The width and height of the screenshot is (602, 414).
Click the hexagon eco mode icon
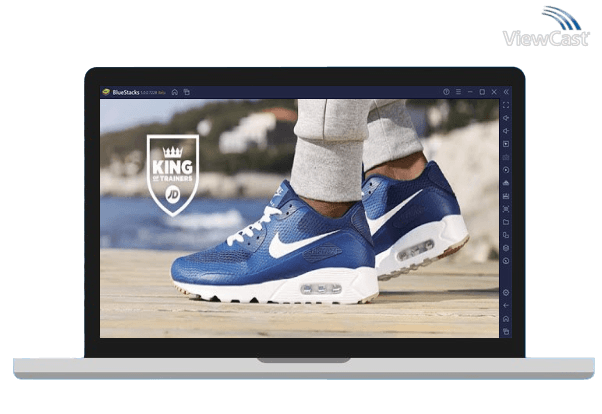[506, 248]
